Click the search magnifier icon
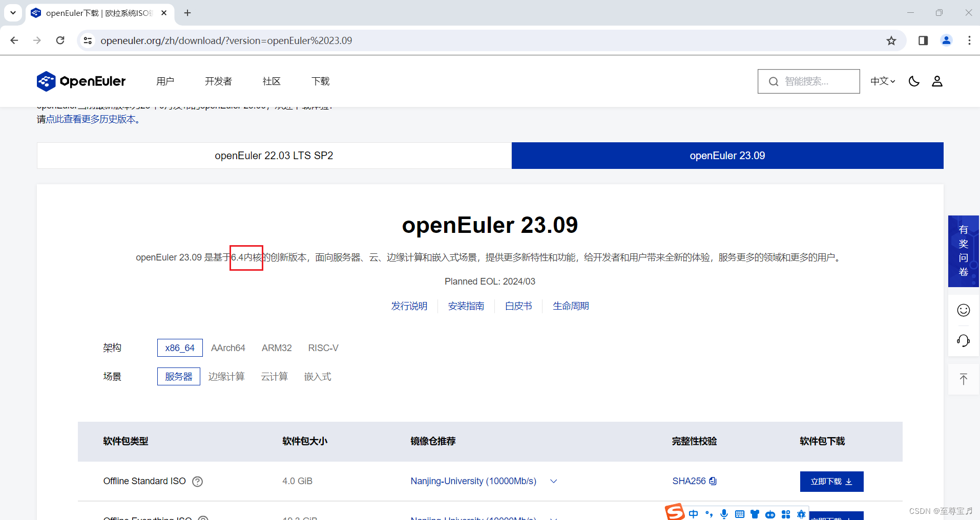 tap(774, 81)
